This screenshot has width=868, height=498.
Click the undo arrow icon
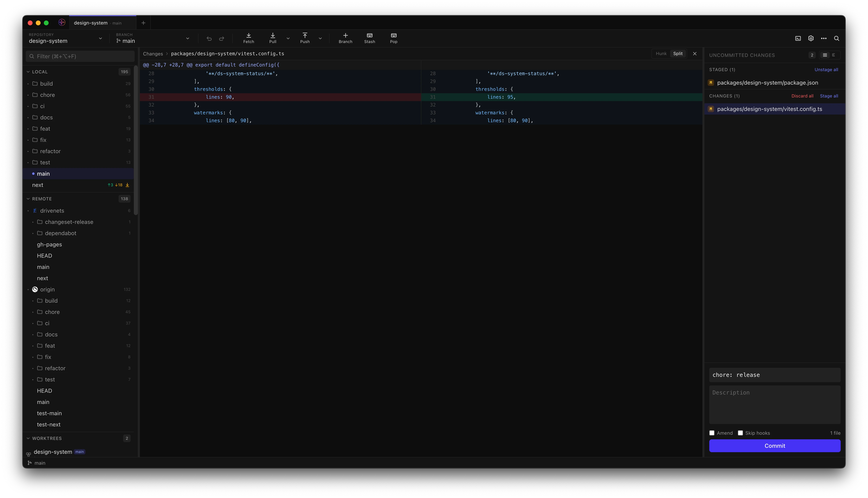point(209,39)
